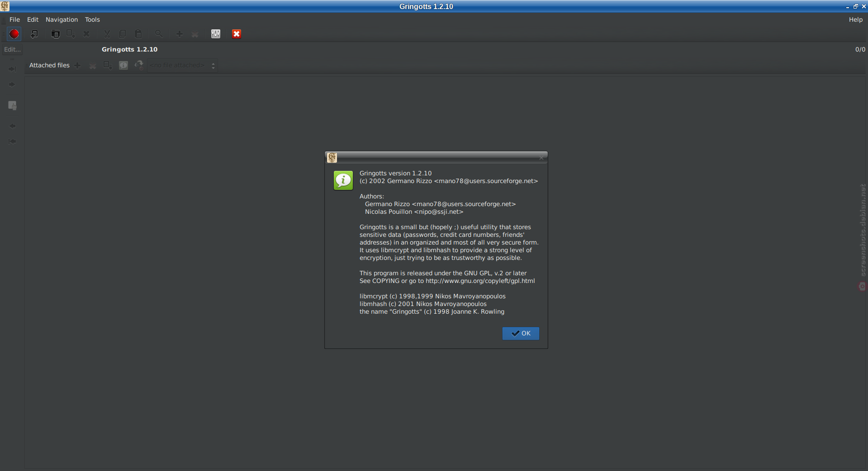Open the Navigation menu
The height and width of the screenshot is (471, 868).
click(62, 19)
